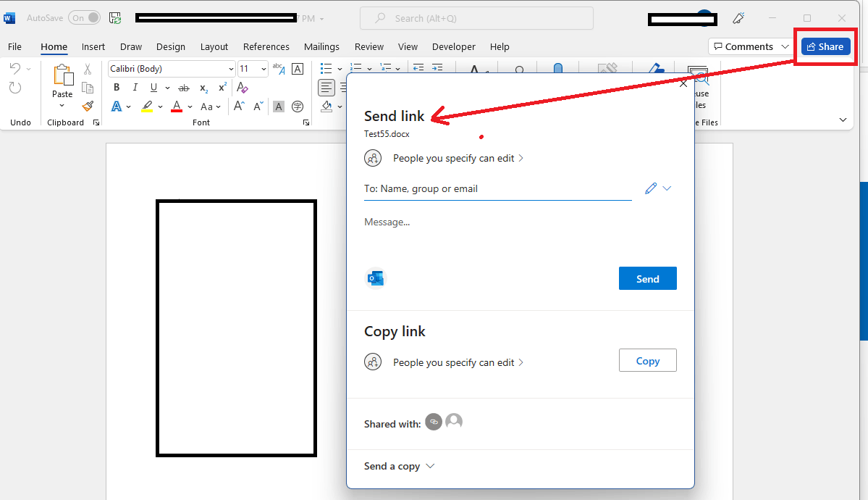Switch to the Draw tab

[x=130, y=46]
